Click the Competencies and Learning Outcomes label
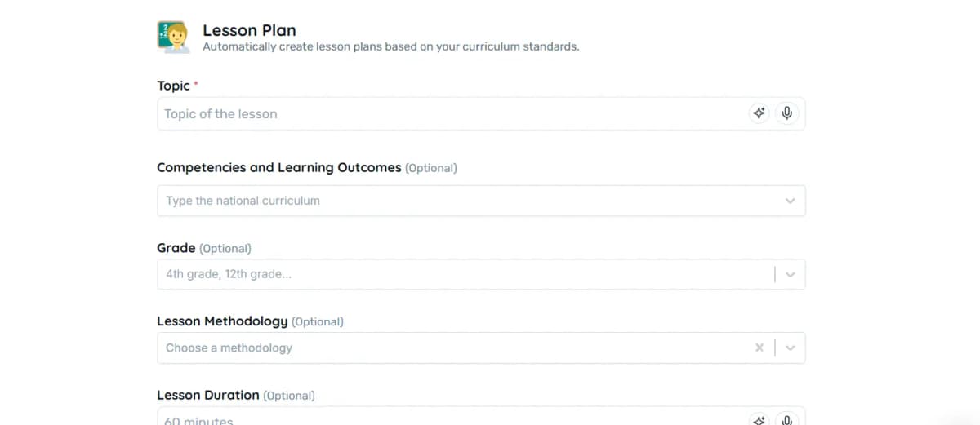 tap(278, 167)
